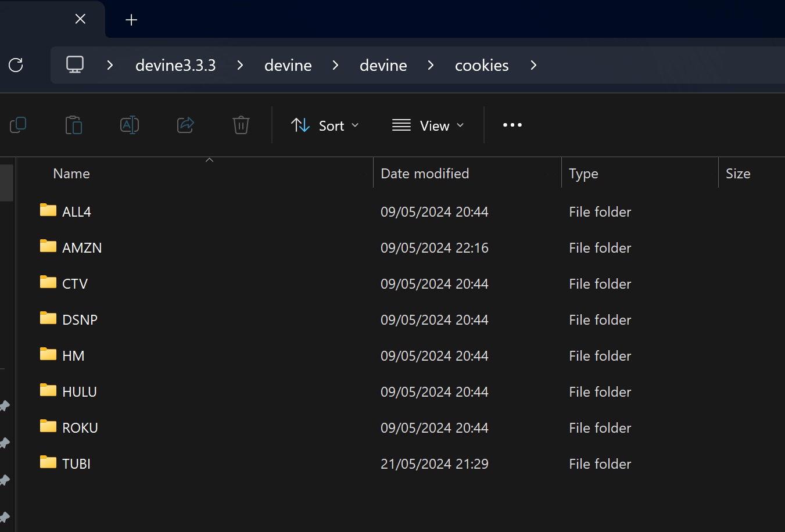Click the Delete trash icon
Screen dimensions: 785x532
241,125
